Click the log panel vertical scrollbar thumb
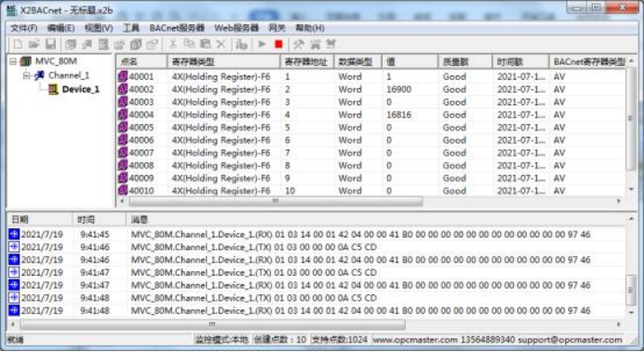The image size is (644, 352). pos(630,291)
